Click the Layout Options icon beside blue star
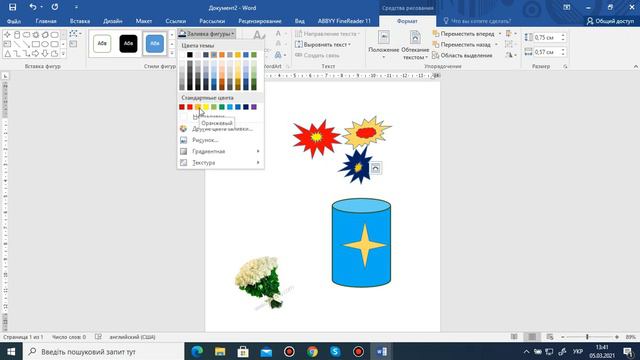The height and width of the screenshot is (360, 640). (376, 168)
